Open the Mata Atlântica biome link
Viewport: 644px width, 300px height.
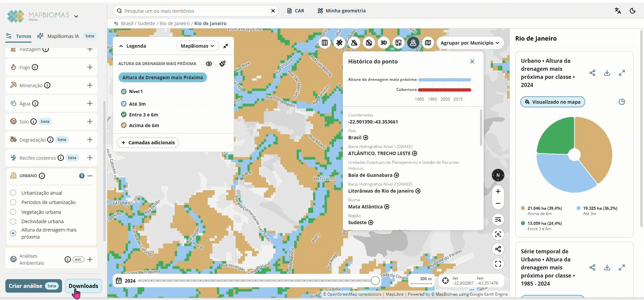tap(369, 207)
